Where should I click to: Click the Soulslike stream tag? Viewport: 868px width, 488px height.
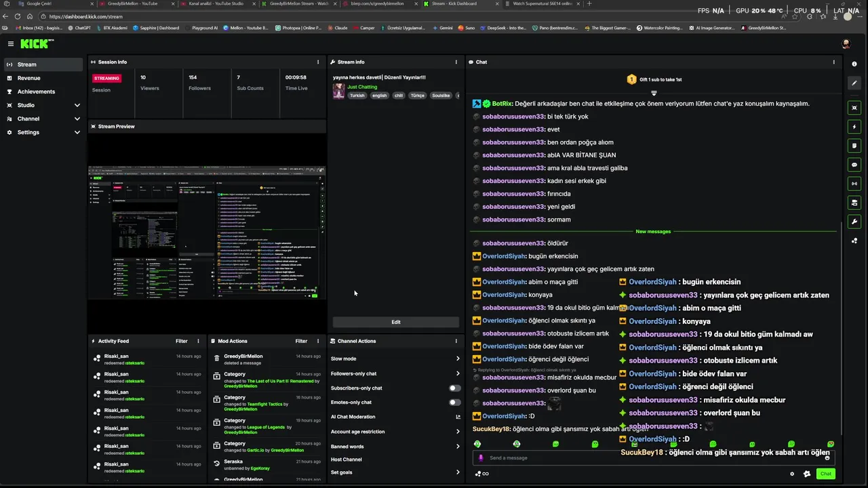[441, 96]
